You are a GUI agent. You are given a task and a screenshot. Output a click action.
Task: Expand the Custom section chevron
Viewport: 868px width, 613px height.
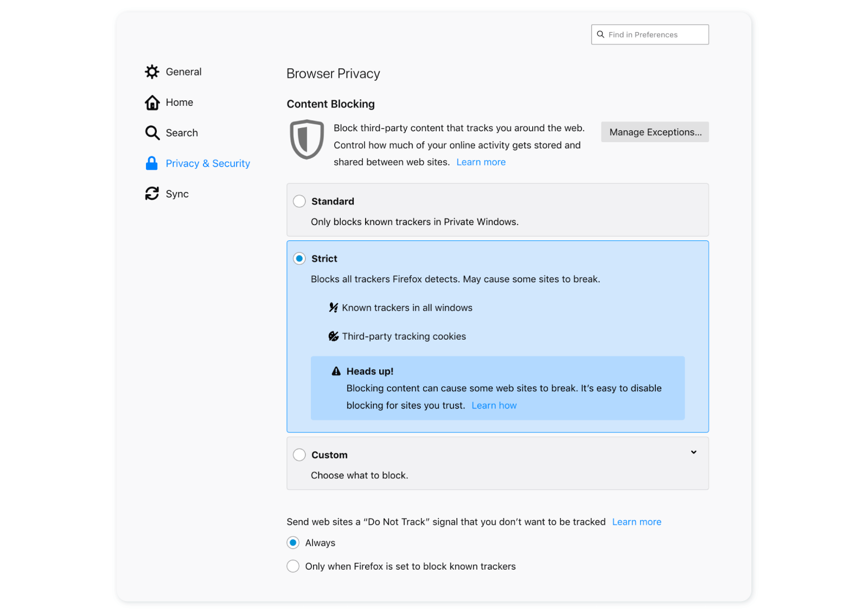click(693, 452)
